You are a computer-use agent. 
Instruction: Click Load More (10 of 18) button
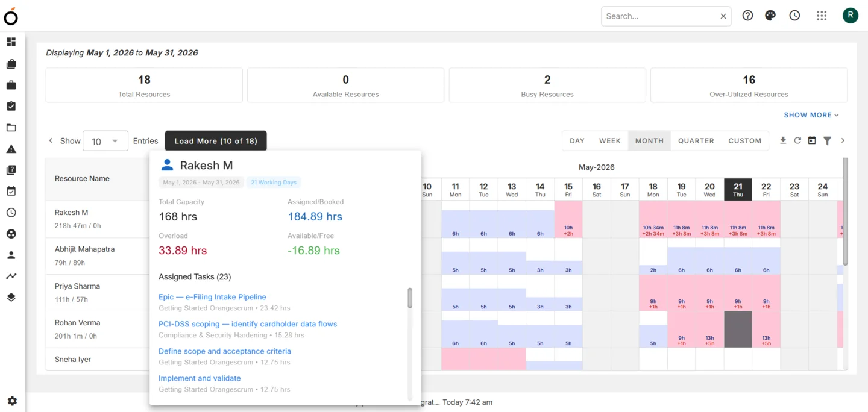(216, 141)
